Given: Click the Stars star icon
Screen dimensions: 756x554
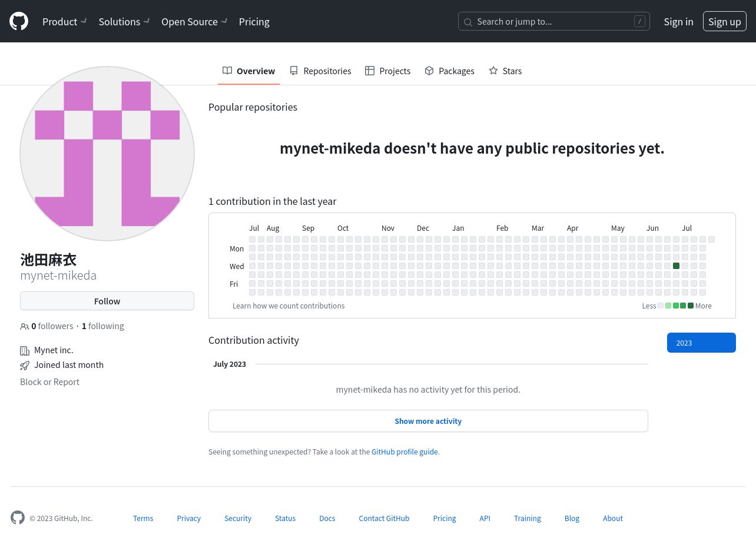Looking at the screenshot, I should click(493, 71).
